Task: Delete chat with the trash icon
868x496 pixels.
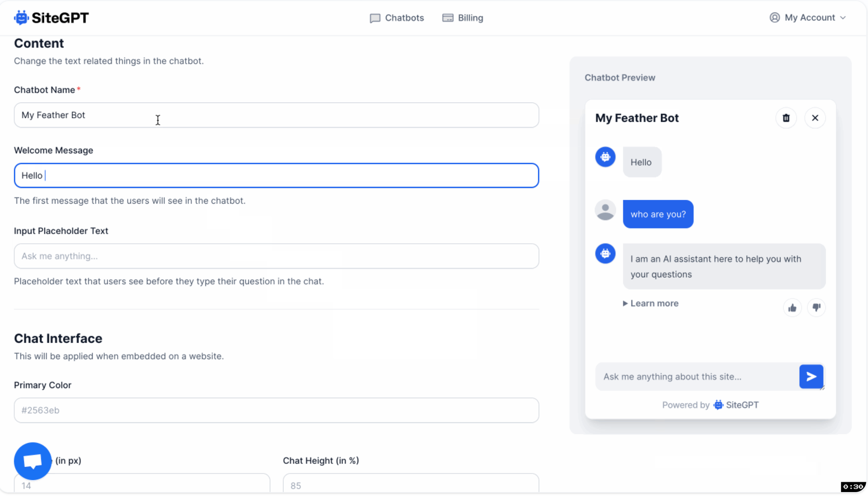Action: 786,118
